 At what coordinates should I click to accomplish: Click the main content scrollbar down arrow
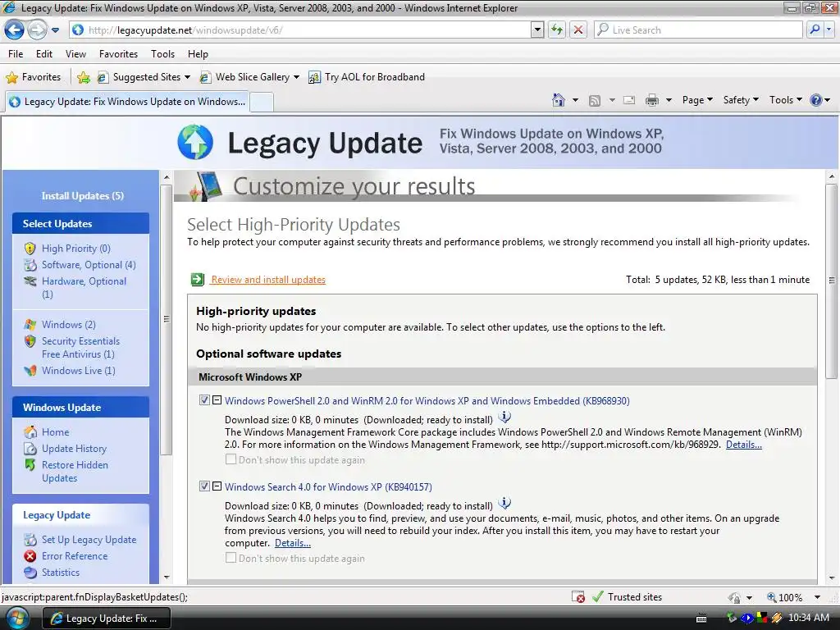point(832,578)
